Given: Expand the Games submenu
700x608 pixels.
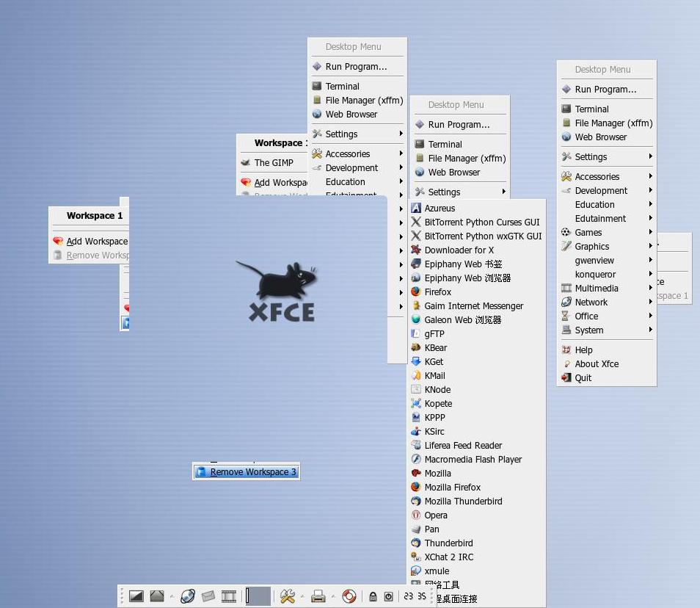Looking at the screenshot, I should pyautogui.click(x=588, y=233).
